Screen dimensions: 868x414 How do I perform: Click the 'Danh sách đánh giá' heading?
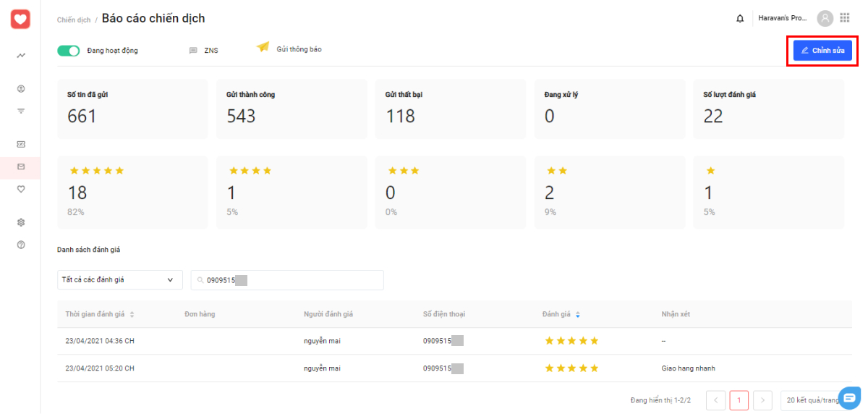[89, 250]
